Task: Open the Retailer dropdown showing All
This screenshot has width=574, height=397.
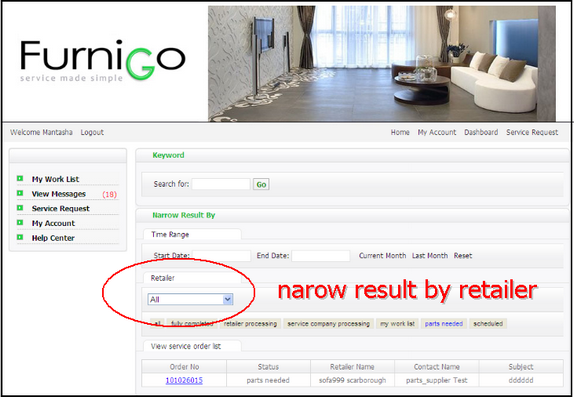Action: (x=190, y=299)
